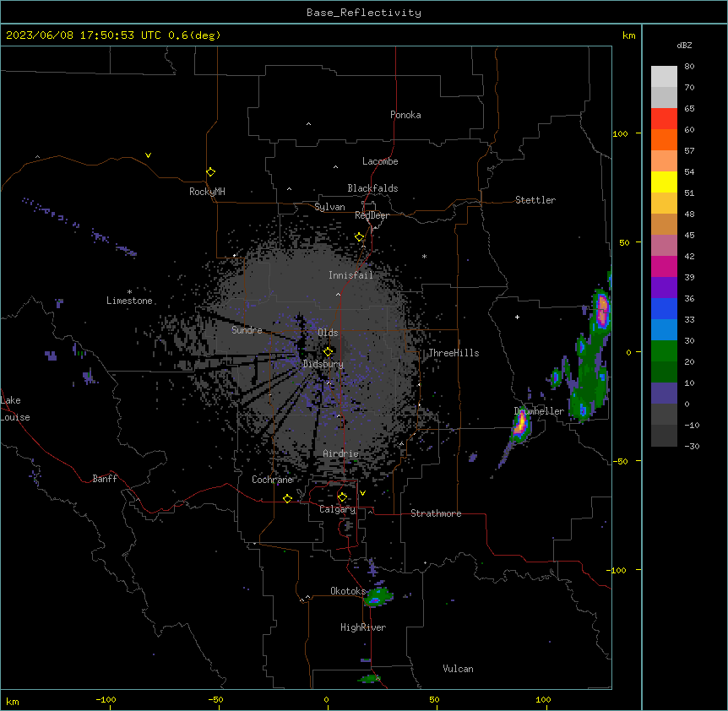The height and width of the screenshot is (711, 728).
Task: Click the Blackfalds label
Action: coord(372,188)
